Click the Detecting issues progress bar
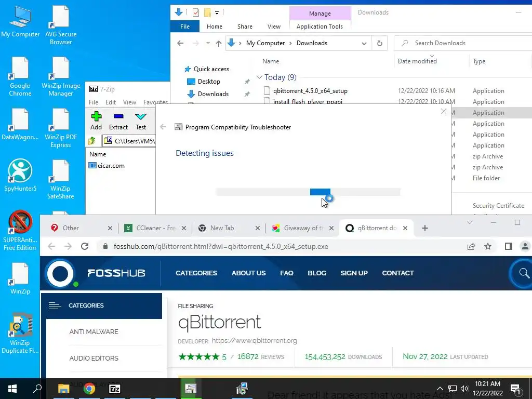 tap(308, 192)
